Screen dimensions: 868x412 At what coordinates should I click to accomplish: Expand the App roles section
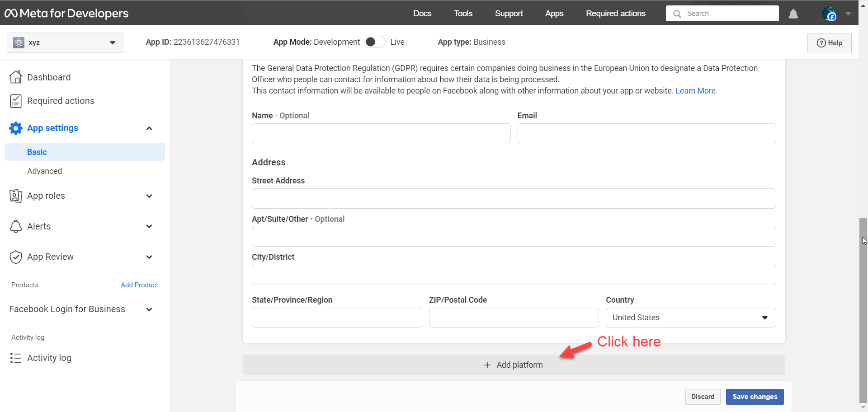pyautogui.click(x=149, y=196)
